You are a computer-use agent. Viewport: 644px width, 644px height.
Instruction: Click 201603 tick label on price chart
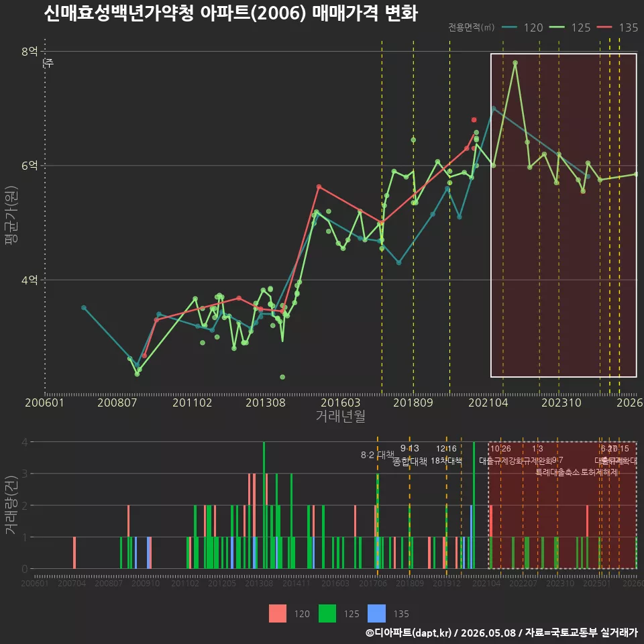click(x=341, y=402)
